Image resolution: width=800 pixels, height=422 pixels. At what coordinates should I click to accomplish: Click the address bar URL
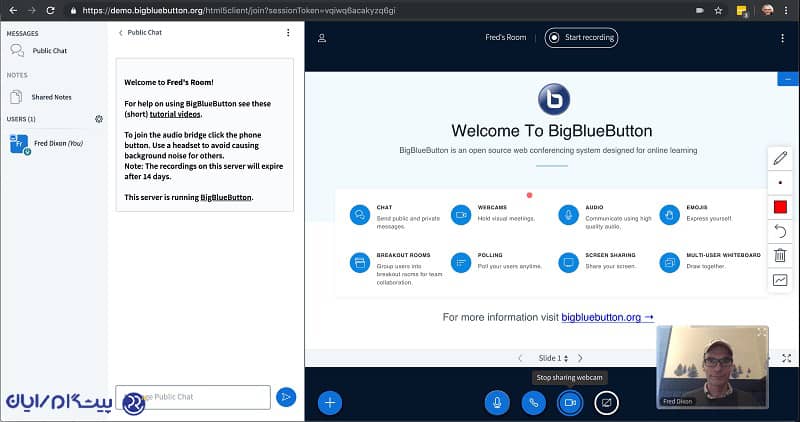[239, 10]
